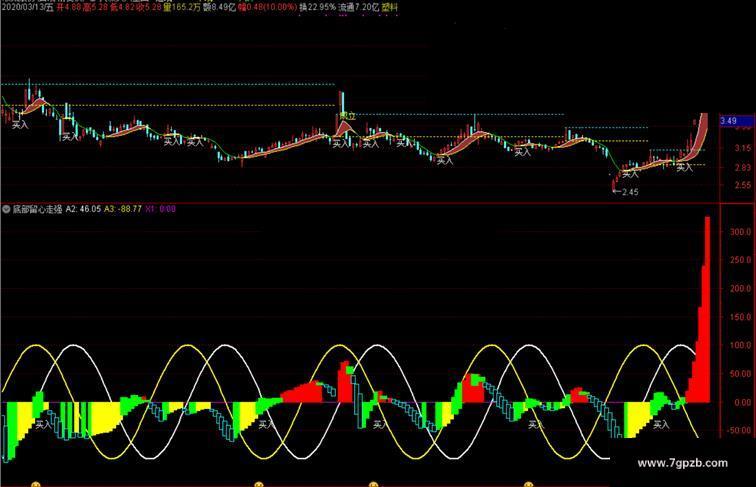The image size is (756, 487).
Task: Select the A2: 46.05 indicator value
Action: pos(83,209)
